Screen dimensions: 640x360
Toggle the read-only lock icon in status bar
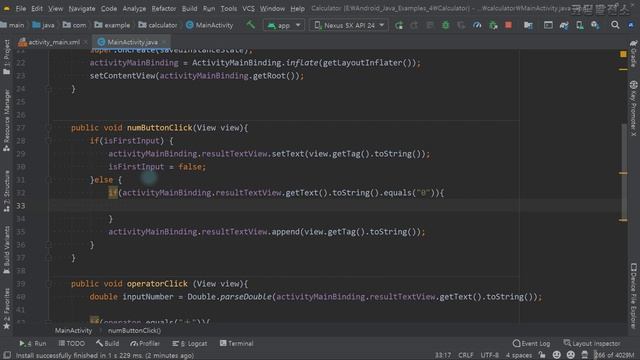tap(542, 355)
